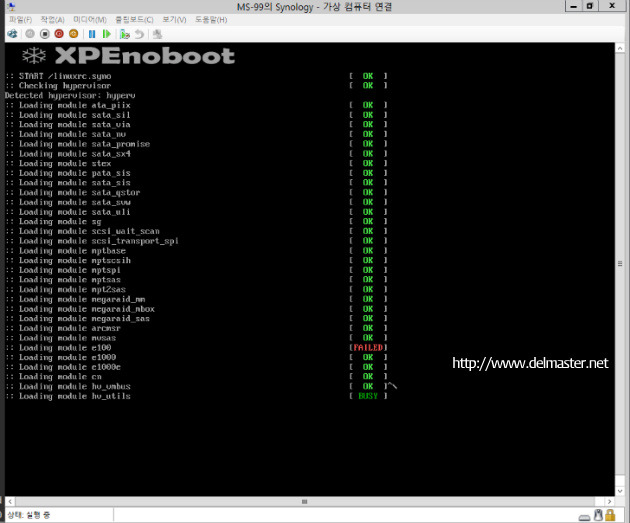Click the vertical scrollbar thumb
Screen dimensions: 630x523
620,264
